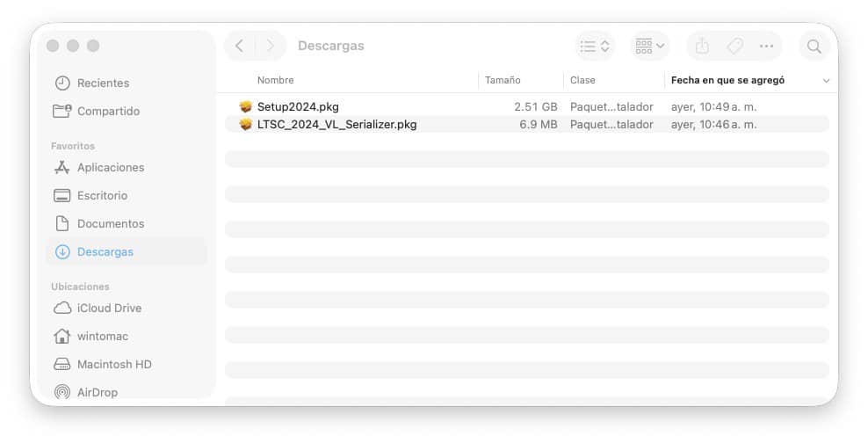
Task: Click the Compartido folder icon
Action: (x=62, y=111)
